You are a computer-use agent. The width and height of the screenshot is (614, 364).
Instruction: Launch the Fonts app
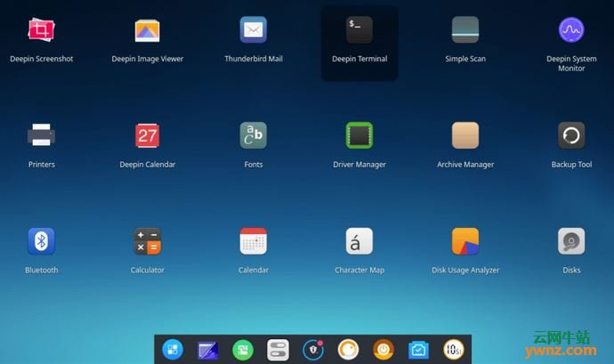pos(254,135)
